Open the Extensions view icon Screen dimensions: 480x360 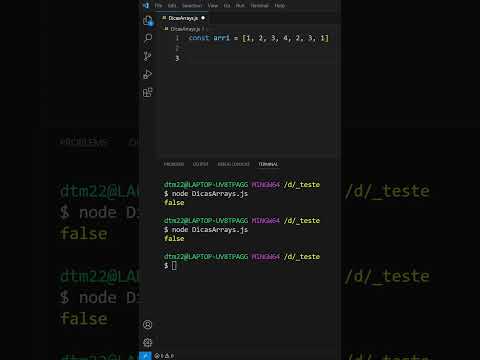(148, 92)
